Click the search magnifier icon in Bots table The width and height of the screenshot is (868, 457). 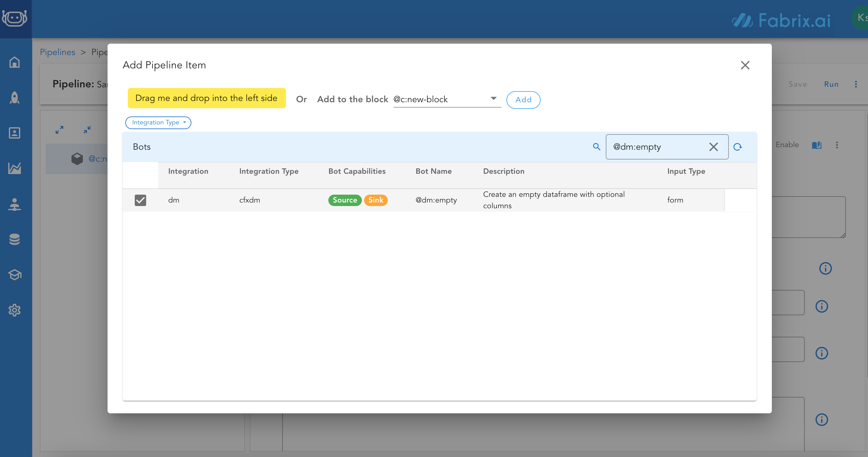(596, 147)
